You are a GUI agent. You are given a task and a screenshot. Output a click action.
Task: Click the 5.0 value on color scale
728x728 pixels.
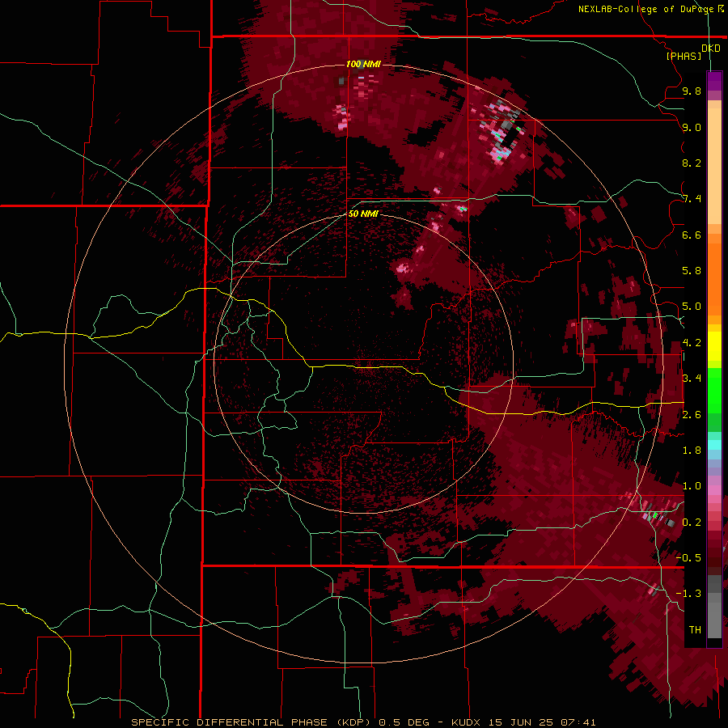click(x=692, y=307)
